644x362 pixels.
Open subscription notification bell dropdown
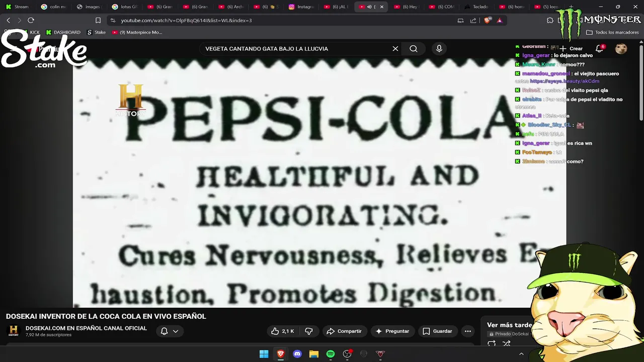click(x=169, y=331)
